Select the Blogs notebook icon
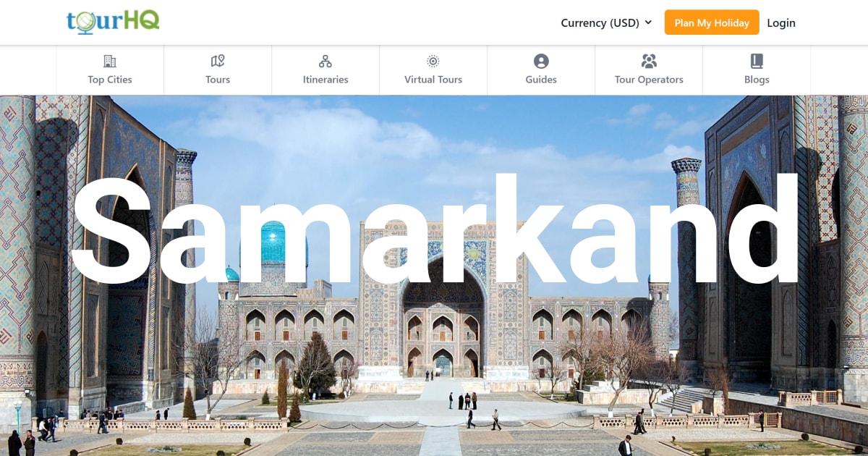868x456 pixels. coord(757,61)
